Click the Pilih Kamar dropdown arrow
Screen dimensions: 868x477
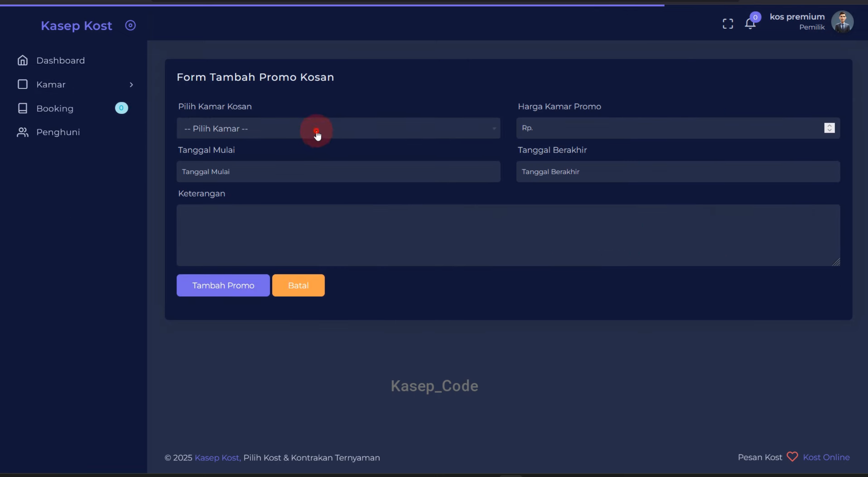[494, 128]
